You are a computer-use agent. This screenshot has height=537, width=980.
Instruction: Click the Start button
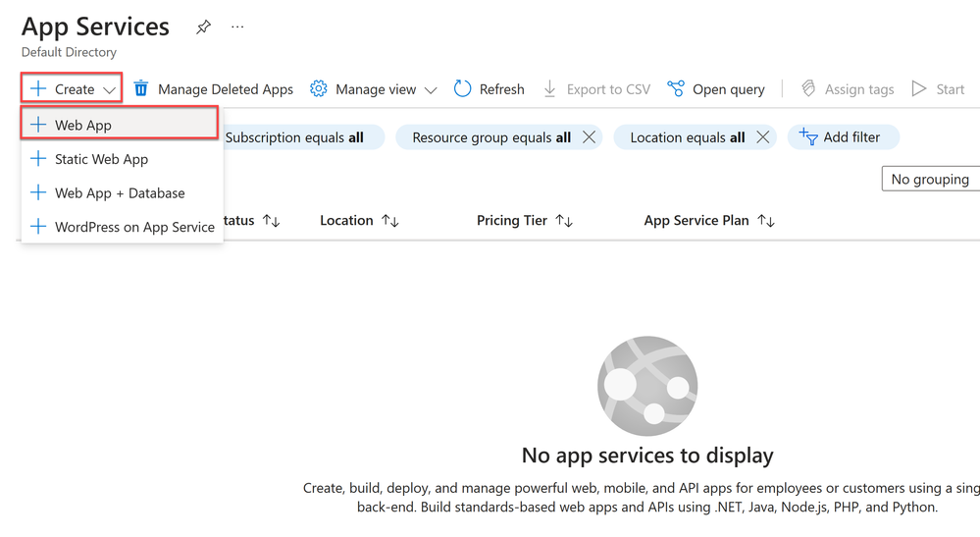pyautogui.click(x=938, y=88)
